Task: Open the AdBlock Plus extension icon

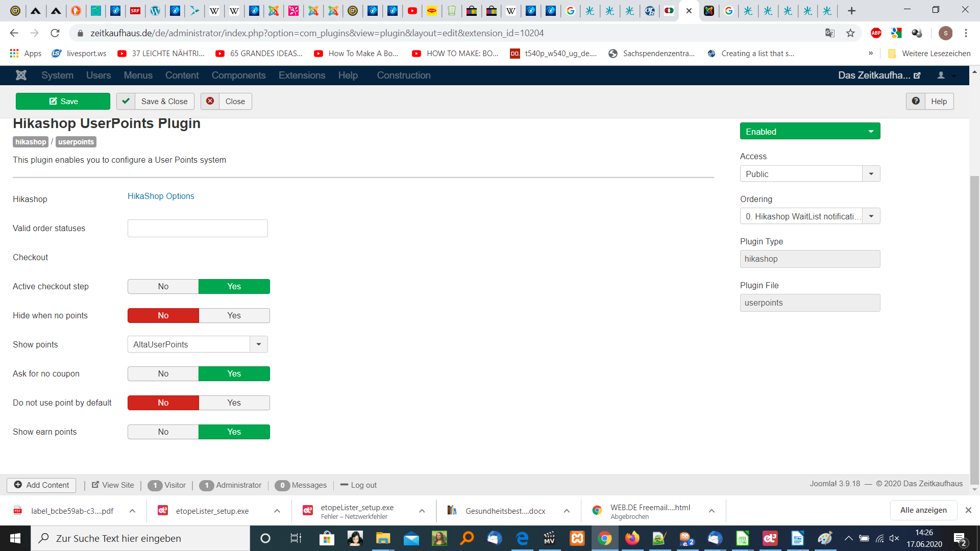Action: tap(876, 33)
